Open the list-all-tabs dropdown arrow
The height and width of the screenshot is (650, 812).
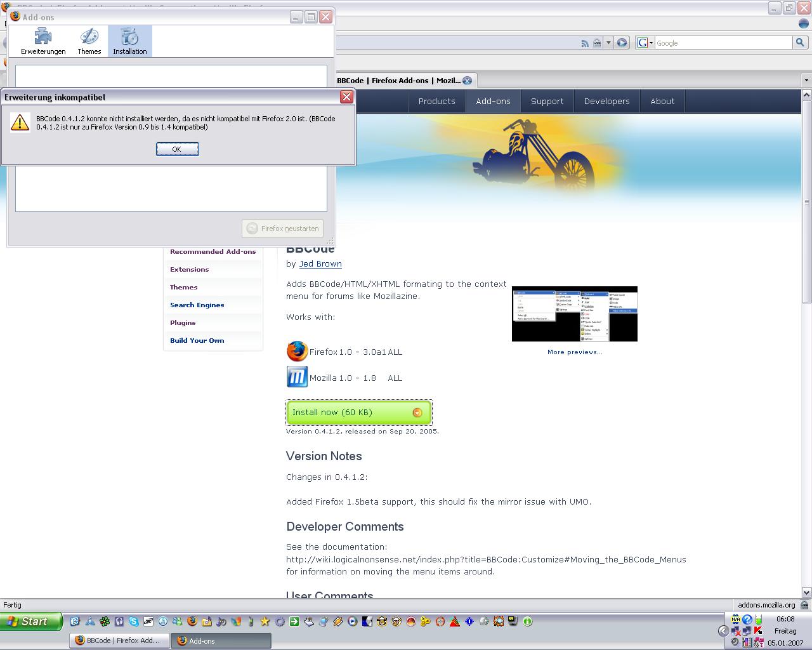tap(806, 81)
